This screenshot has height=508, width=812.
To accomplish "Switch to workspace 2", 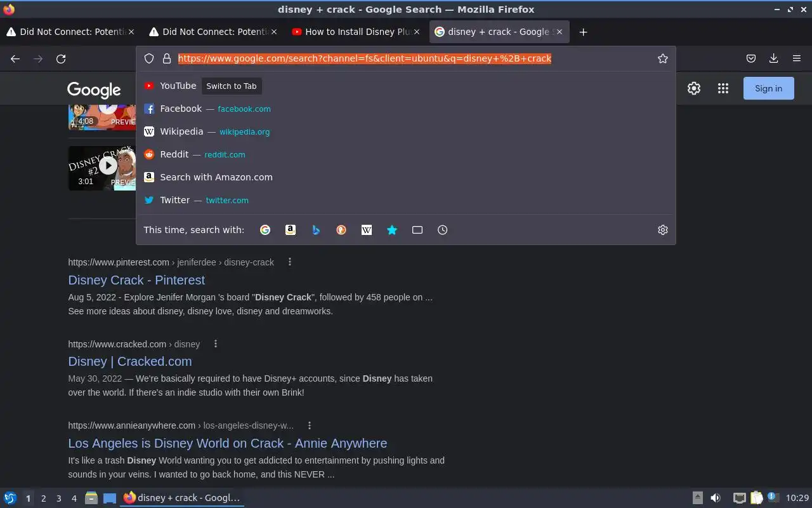I will point(43,498).
